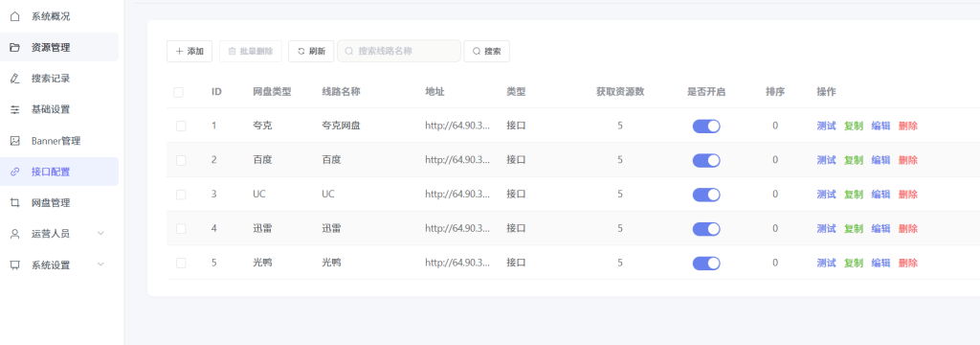Click the pen icon beside 搜索记录
Viewport: 980px width, 345px height.
tap(15, 79)
